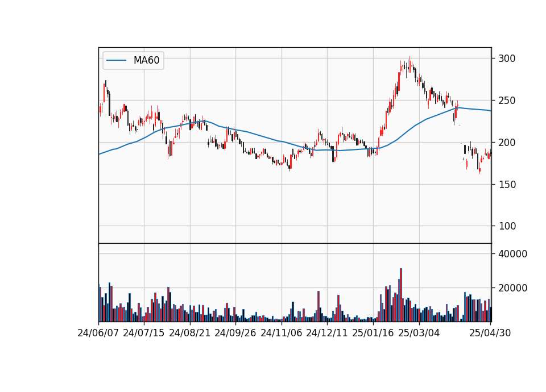Click the 25/04/30 date label

point(490,333)
